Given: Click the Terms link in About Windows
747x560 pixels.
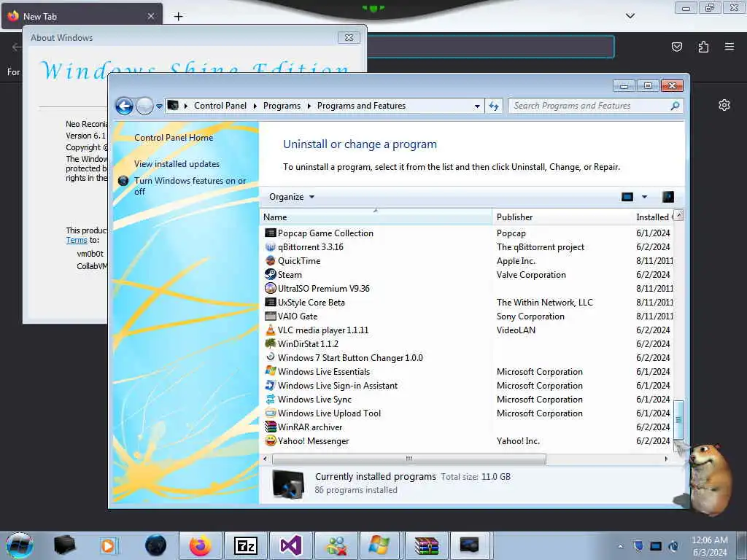Looking at the screenshot, I should point(77,240).
